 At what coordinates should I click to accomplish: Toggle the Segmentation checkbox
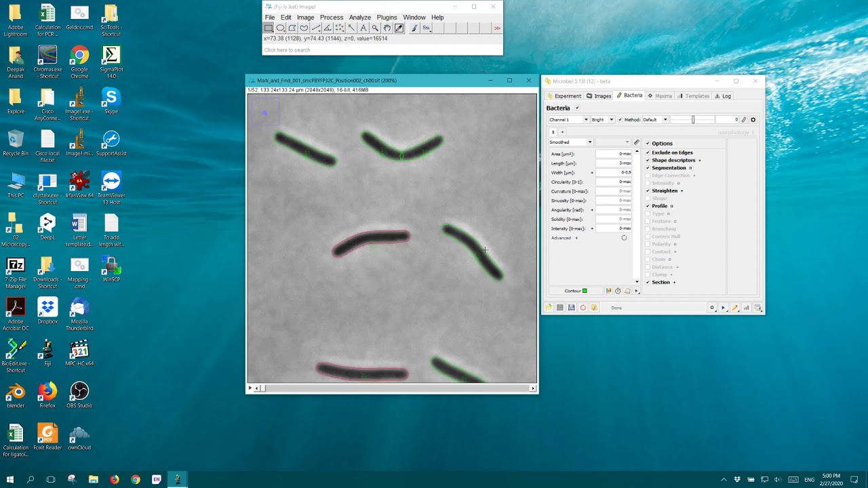(x=648, y=168)
